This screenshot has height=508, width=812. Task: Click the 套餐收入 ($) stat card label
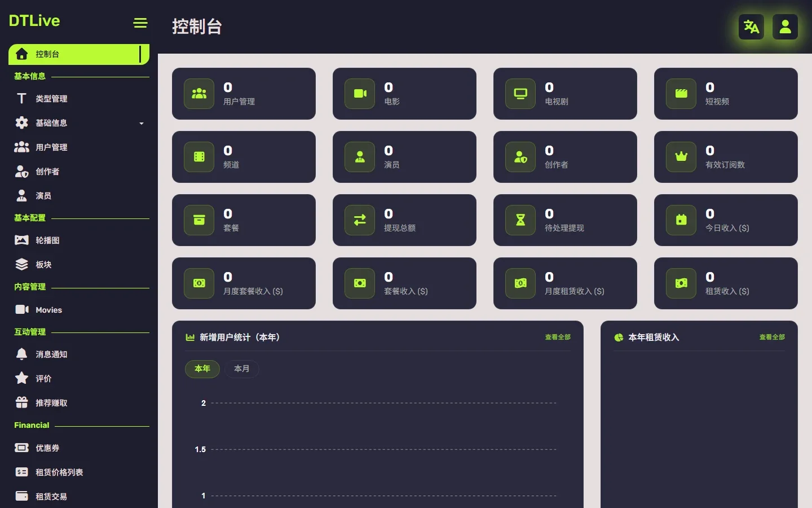tap(406, 291)
